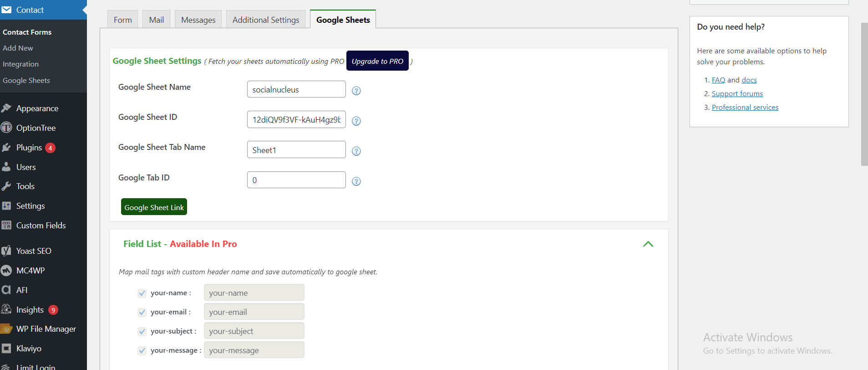Open Google Sheets submenu in sidebar
This screenshot has width=868, height=370.
click(26, 80)
